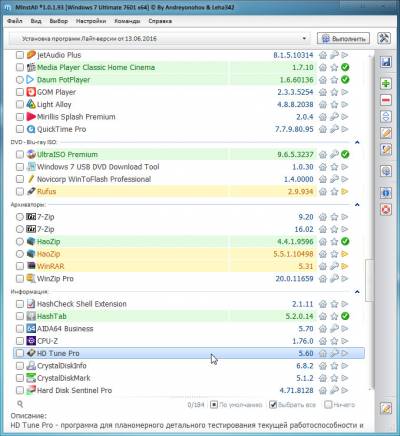Check the HD Tune Pro checkbox

[20, 353]
